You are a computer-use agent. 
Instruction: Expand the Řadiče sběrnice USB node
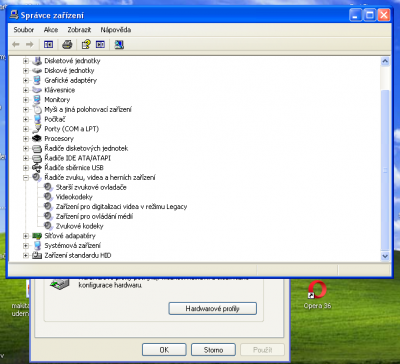26,168
